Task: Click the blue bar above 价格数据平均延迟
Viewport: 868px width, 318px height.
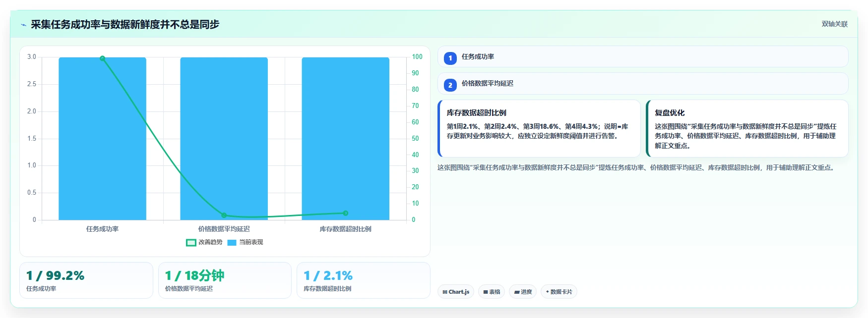Action: click(x=224, y=139)
